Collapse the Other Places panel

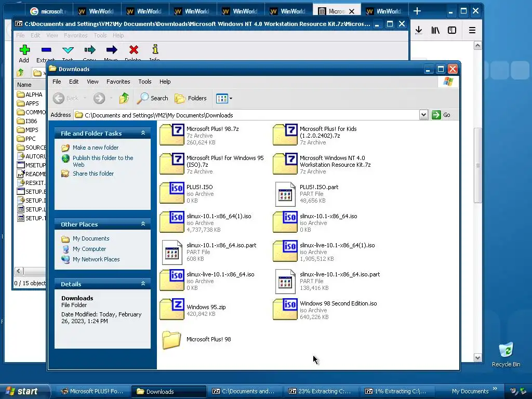[x=143, y=224]
